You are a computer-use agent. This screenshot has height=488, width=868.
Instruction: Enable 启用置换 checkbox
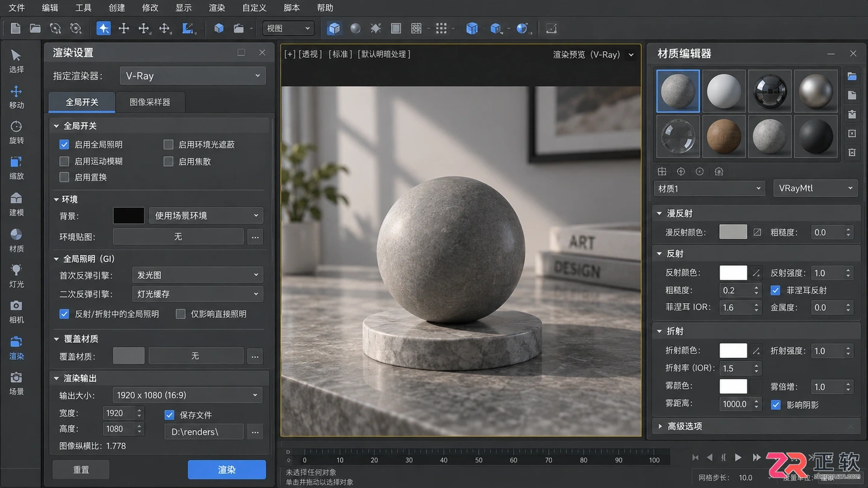64,177
